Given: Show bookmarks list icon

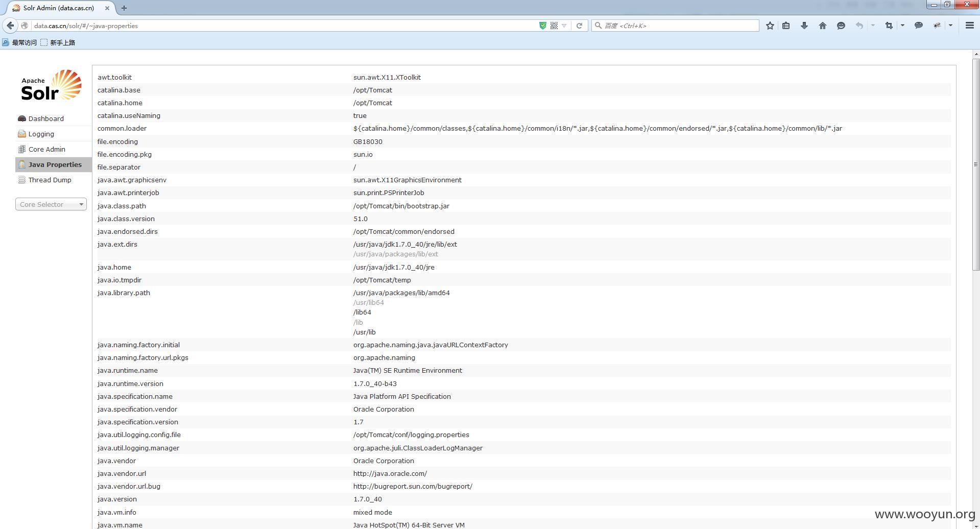Looking at the screenshot, I should [786, 26].
